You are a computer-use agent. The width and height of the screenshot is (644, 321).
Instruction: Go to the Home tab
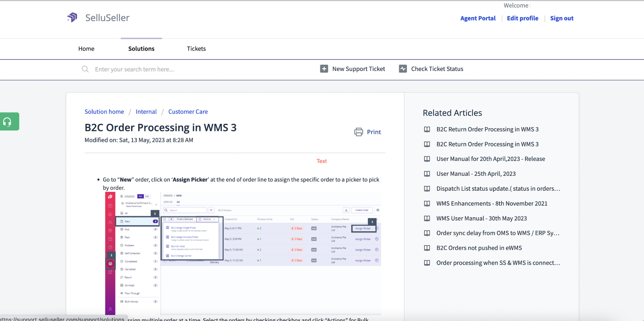pos(86,49)
